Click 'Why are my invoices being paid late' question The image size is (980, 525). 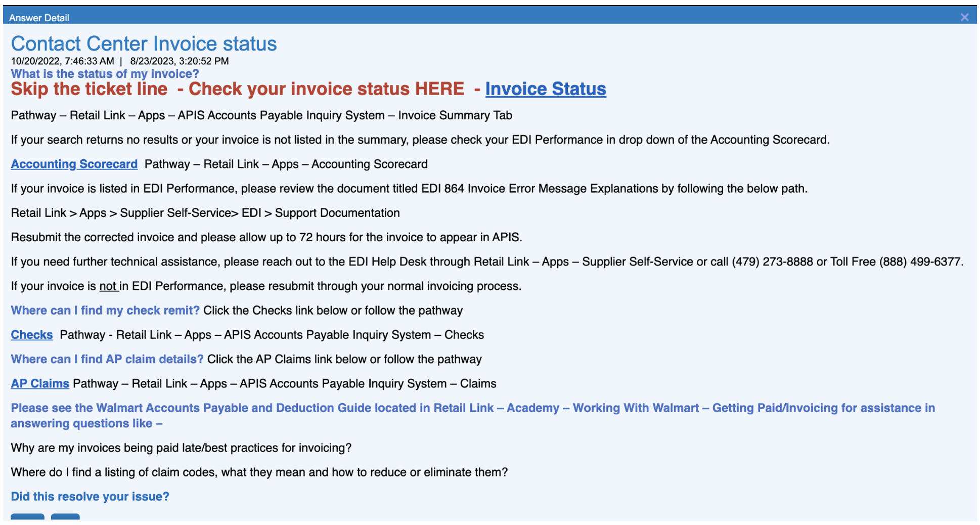[181, 448]
